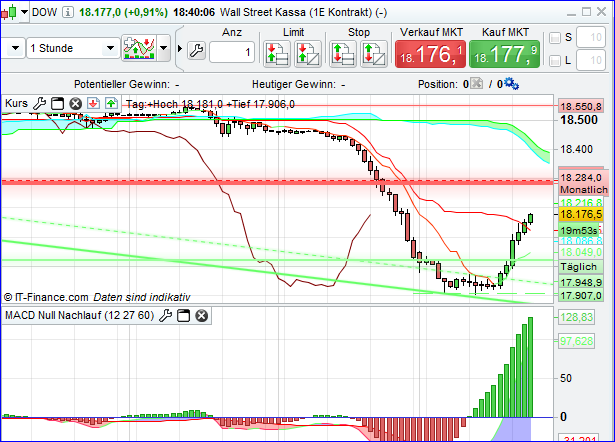Click the close position icon next to Position 0
The width and height of the screenshot is (615, 442).
(x=477, y=84)
